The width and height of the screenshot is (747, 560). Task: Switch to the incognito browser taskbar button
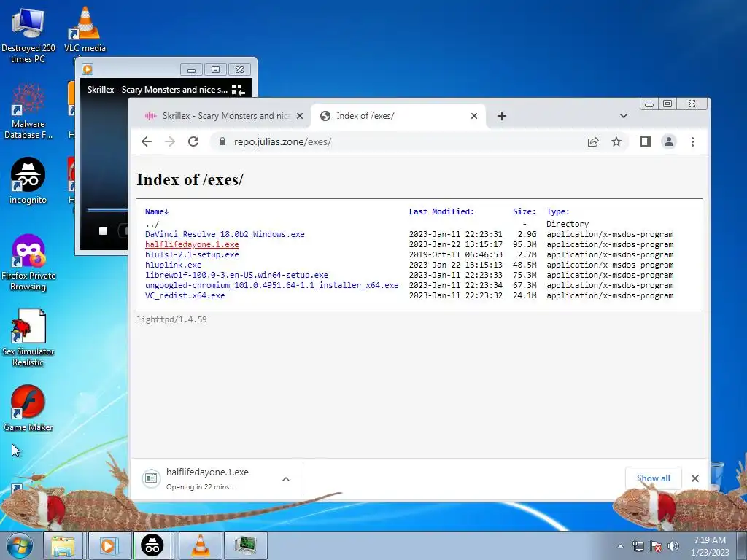click(152, 545)
